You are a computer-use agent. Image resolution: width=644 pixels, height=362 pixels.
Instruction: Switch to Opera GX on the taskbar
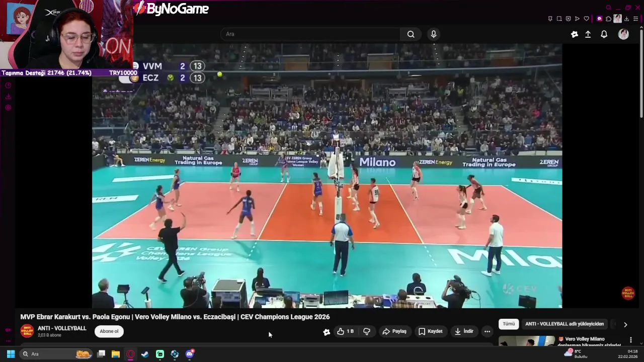(130, 354)
